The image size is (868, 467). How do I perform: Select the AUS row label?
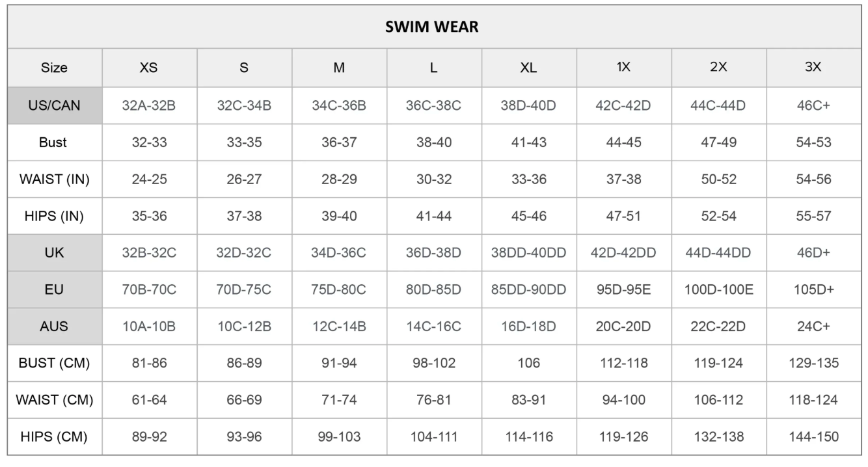coord(54,327)
